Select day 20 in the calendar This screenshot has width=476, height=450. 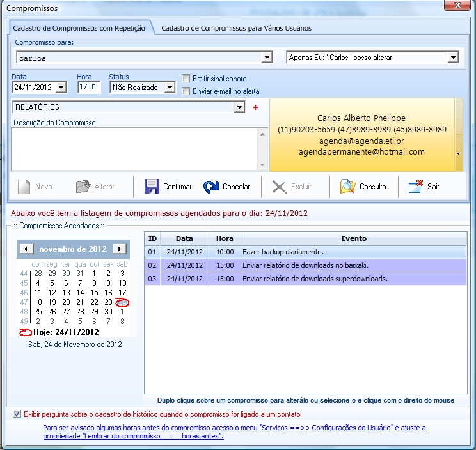pyautogui.click(x=66, y=302)
